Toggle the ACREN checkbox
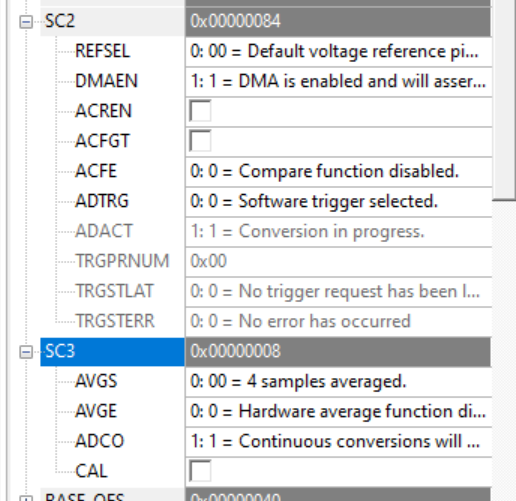 point(200,111)
